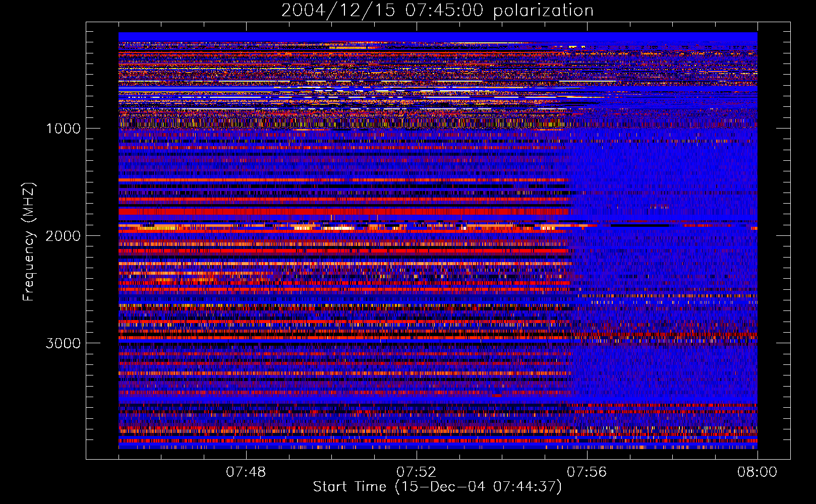
Task: Click the 3000 frequency tick label
Action: (x=63, y=343)
